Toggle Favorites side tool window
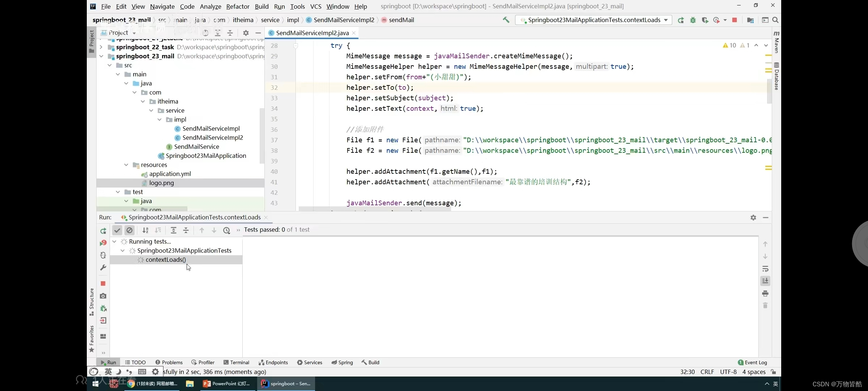Image resolution: width=868 pixels, height=391 pixels. (92, 339)
